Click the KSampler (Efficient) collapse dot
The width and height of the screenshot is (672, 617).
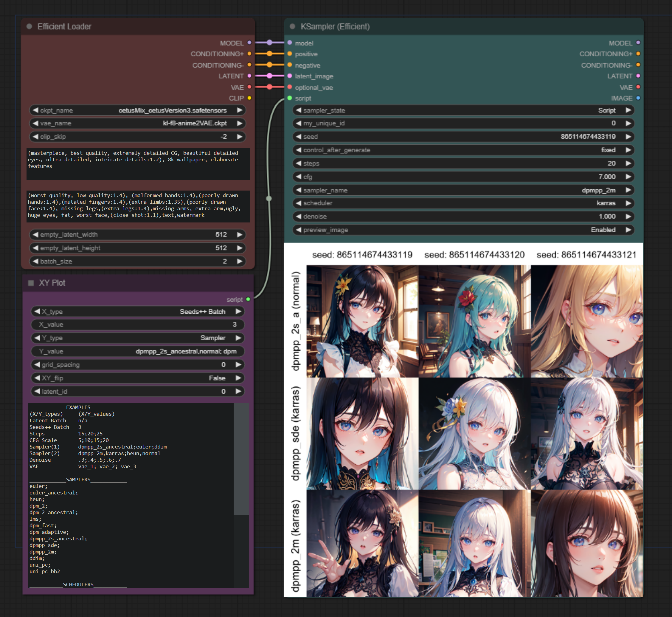[x=292, y=26]
